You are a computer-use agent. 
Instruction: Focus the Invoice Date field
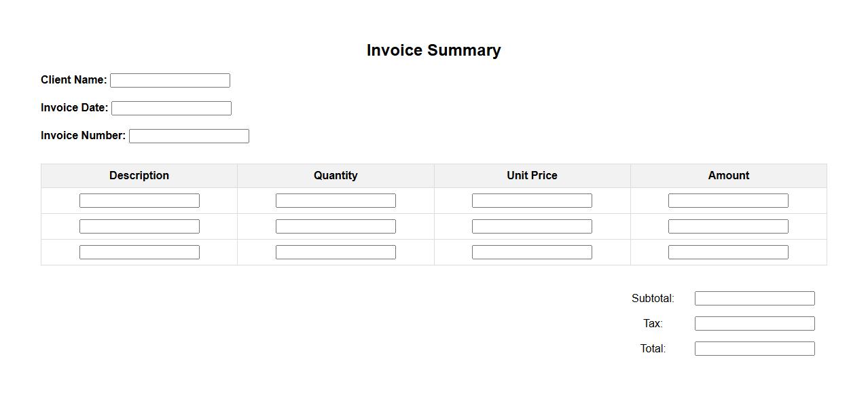coord(171,108)
